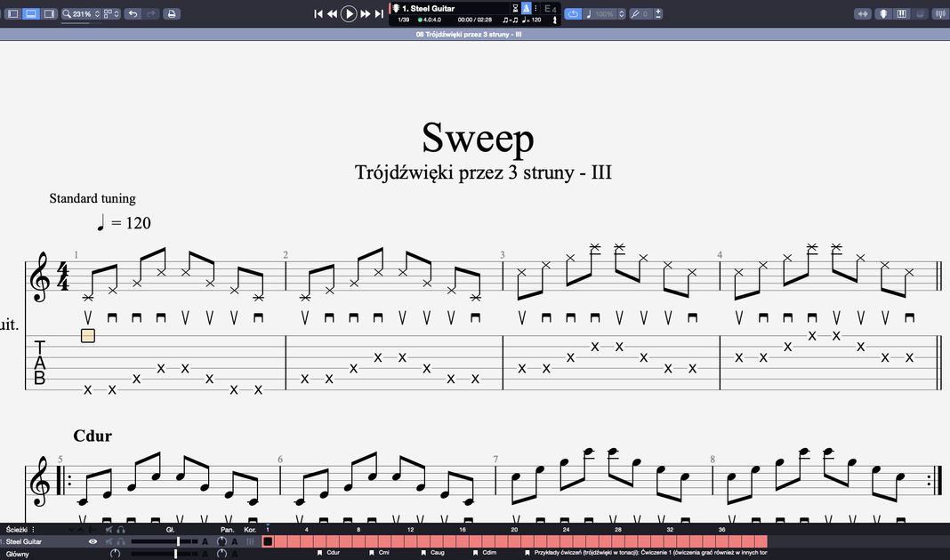Click the Sweep song title
Image resolution: width=950 pixels, height=560 pixels.
(x=478, y=139)
